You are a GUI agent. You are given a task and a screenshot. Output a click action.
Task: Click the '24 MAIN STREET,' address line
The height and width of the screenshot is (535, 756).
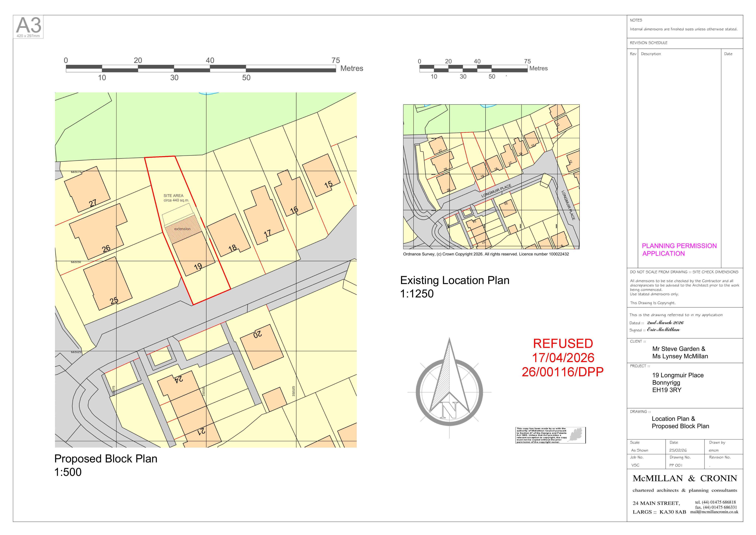656,503
